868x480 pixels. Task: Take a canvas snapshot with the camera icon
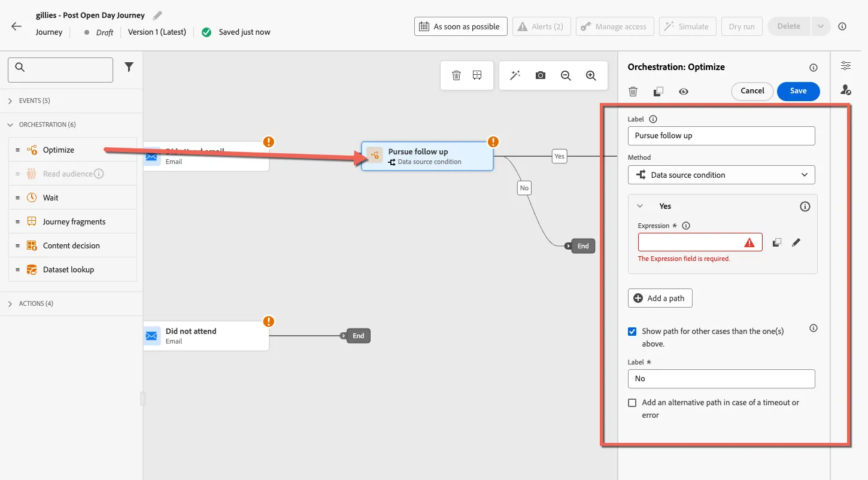pos(541,75)
